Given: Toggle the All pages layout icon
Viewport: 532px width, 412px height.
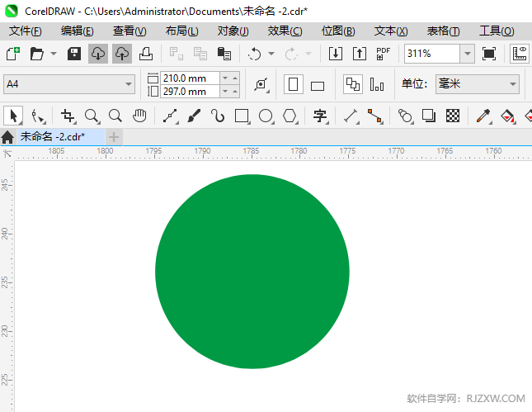Looking at the screenshot, I should click(353, 84).
